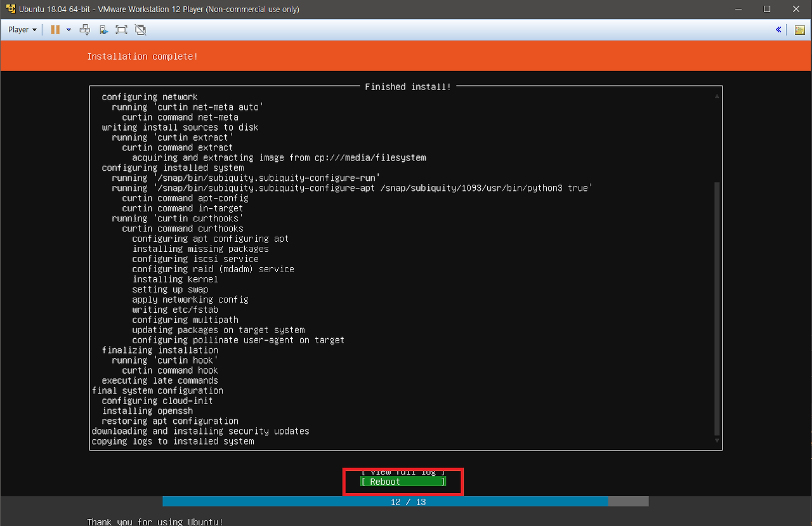Image resolution: width=812 pixels, height=526 pixels.
Task: Click 'configuring installed system' log line
Action: pos(173,168)
